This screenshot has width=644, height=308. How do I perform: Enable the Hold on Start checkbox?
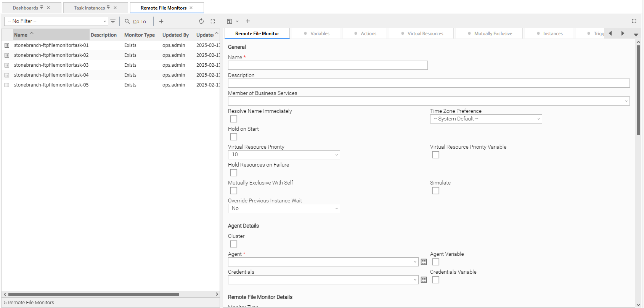point(234,137)
